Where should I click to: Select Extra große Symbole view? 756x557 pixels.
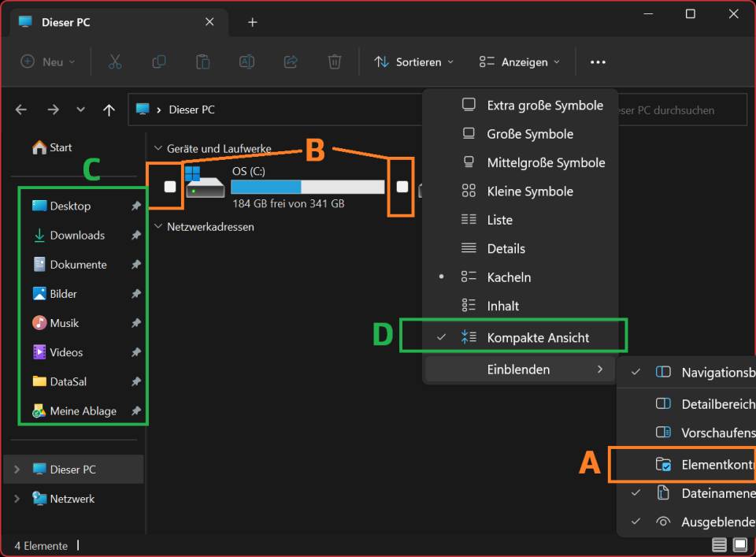click(544, 105)
